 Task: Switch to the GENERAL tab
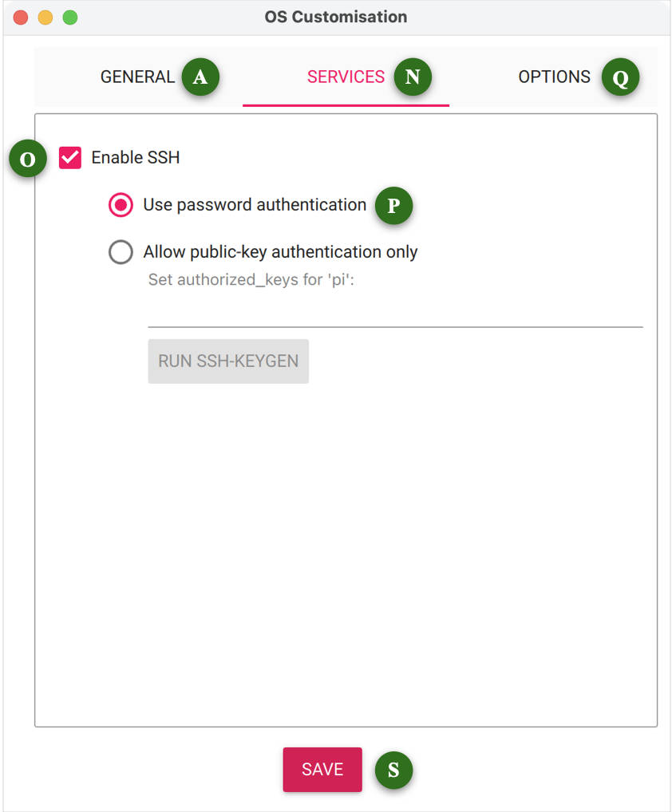click(137, 77)
